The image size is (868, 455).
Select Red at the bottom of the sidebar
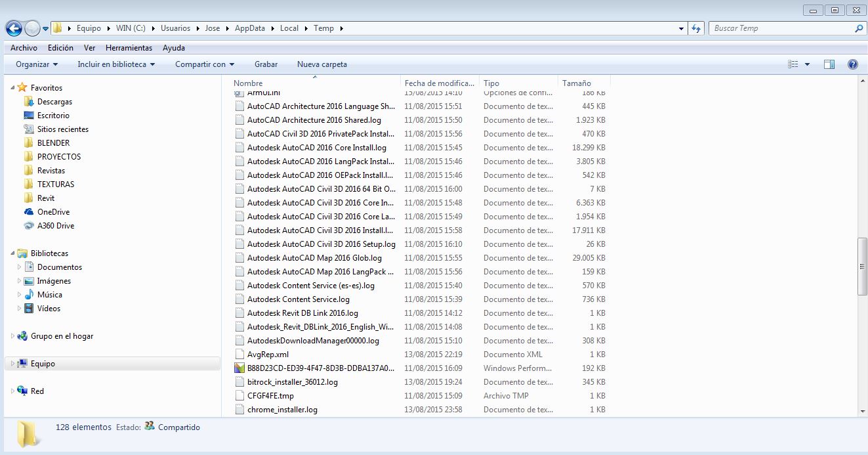pos(37,391)
